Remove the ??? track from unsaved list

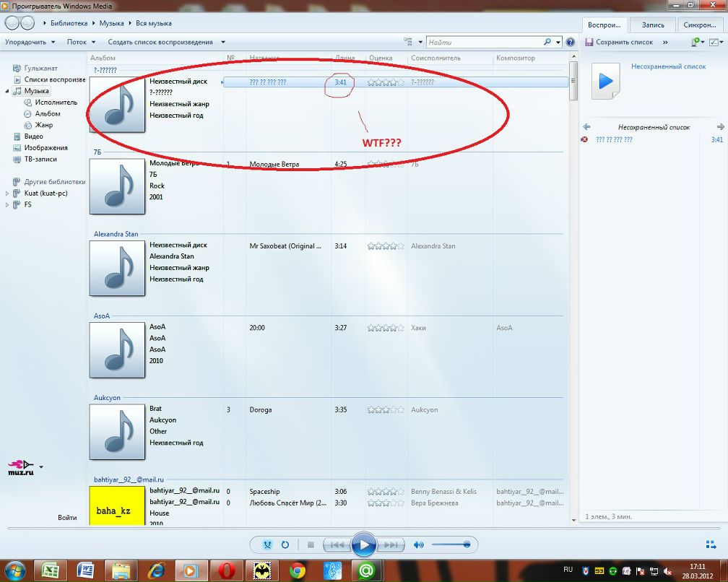pos(584,139)
